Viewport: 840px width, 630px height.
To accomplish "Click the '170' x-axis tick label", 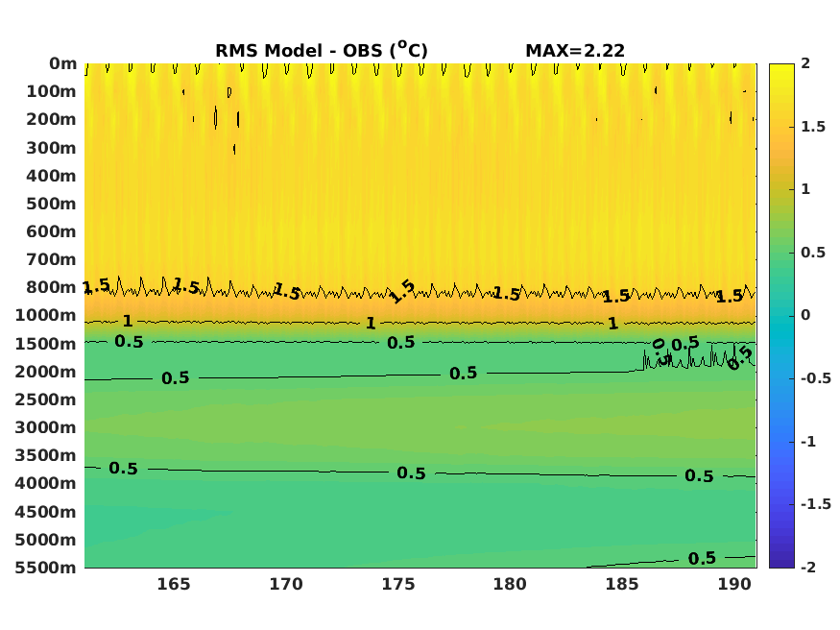I will pyautogui.click(x=286, y=584).
